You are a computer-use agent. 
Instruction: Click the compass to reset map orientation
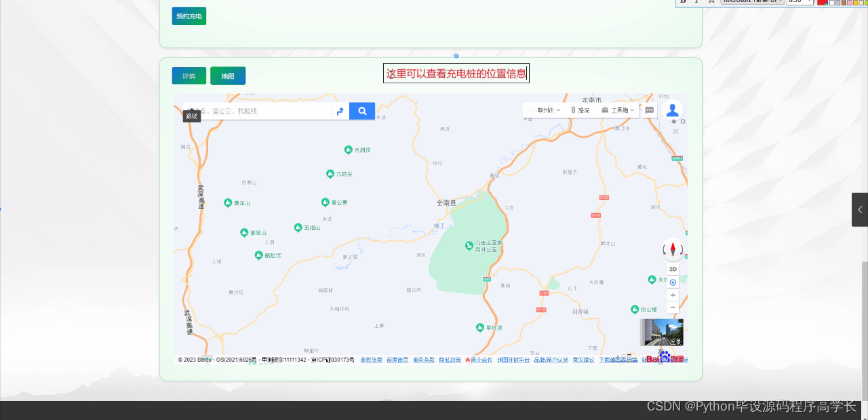(x=672, y=250)
